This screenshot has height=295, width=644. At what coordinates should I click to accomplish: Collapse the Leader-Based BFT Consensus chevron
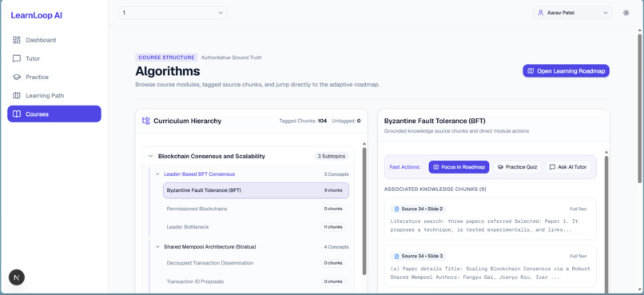[157, 173]
